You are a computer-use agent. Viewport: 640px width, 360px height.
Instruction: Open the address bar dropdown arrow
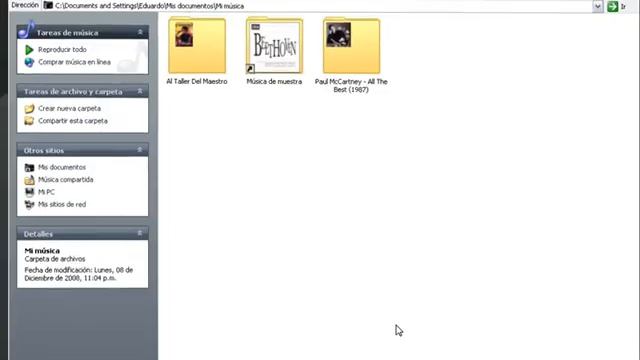[x=598, y=6]
